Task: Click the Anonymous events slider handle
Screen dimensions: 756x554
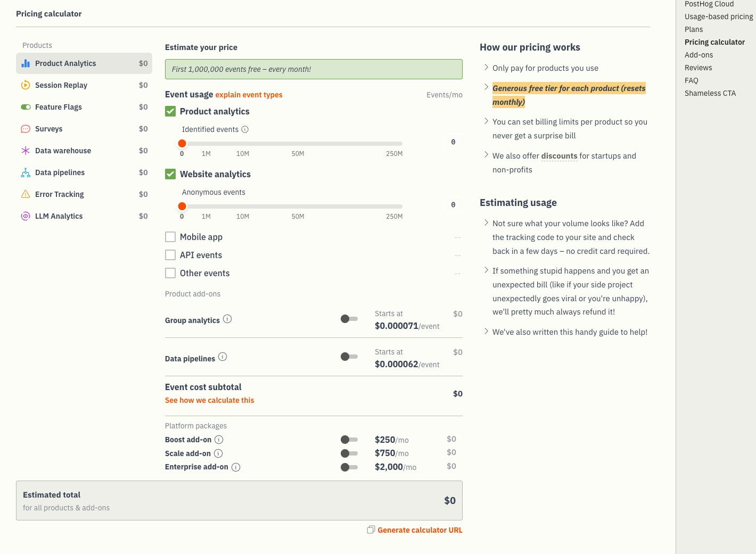Action: click(x=182, y=206)
